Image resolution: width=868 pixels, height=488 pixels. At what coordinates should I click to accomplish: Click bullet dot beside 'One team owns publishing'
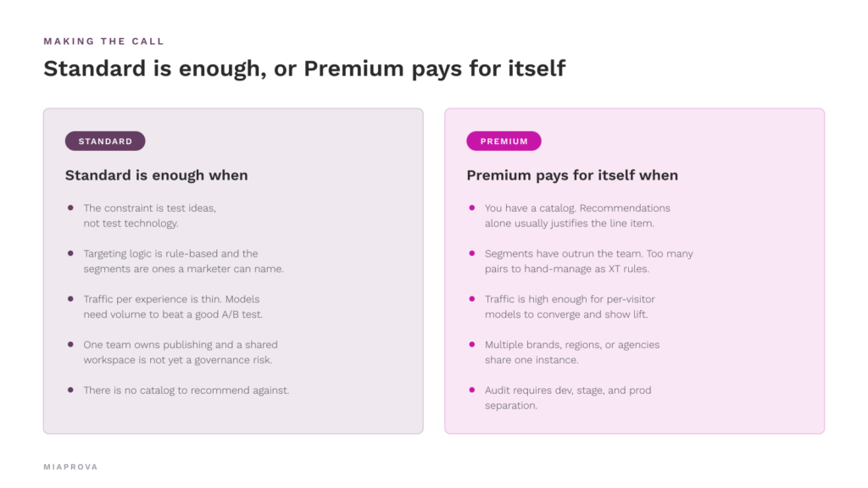[70, 344]
